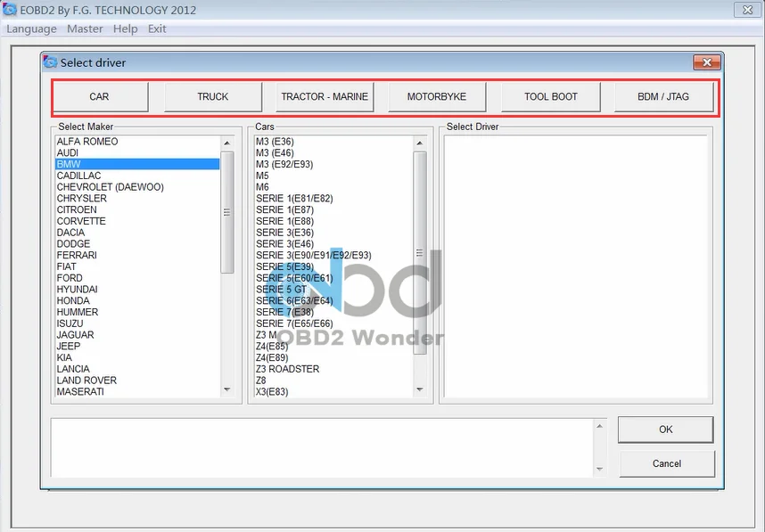The height and width of the screenshot is (532, 765).
Task: Select DODGE in maker list
Action: click(137, 244)
